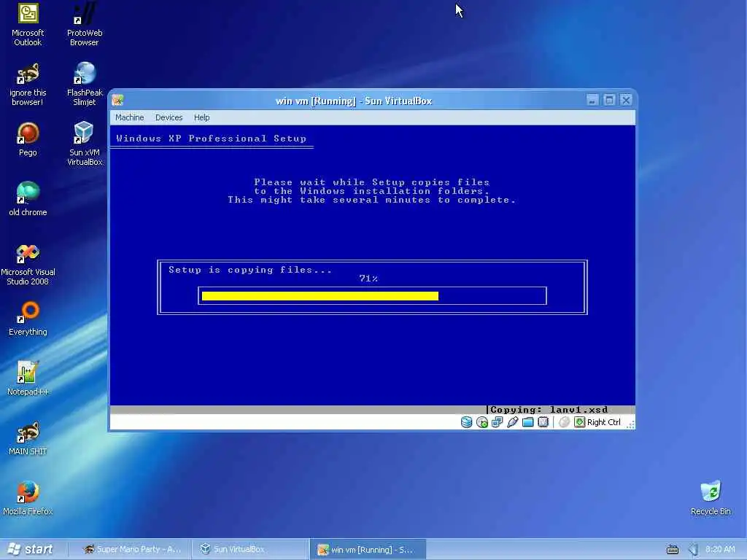Select the Sun xVM VirtualBox desktop icon

coord(85,144)
